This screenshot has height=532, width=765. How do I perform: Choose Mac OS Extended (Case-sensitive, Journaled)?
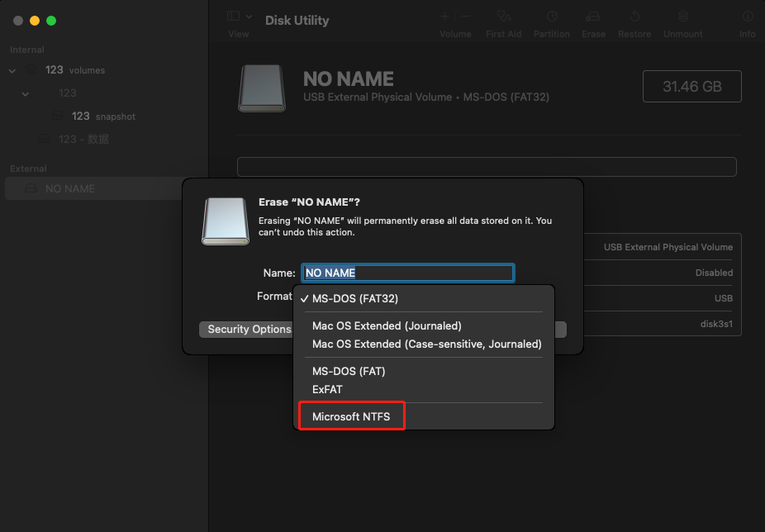click(x=427, y=344)
